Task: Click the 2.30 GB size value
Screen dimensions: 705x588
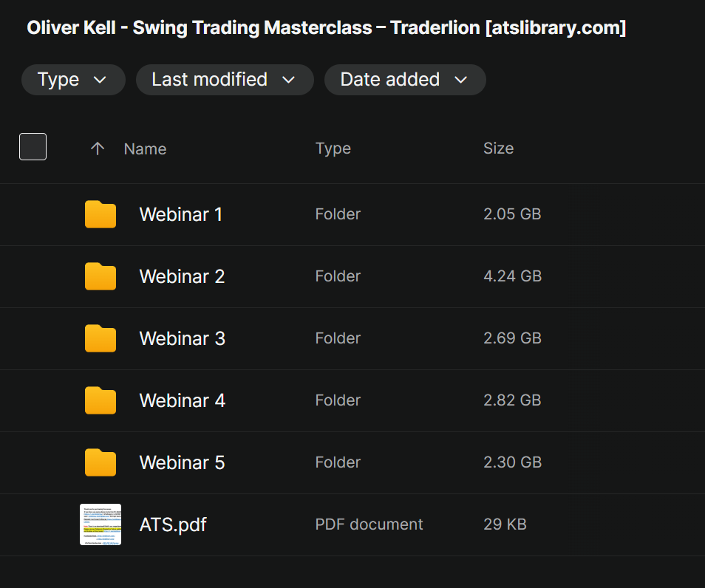Action: pyautogui.click(x=513, y=462)
